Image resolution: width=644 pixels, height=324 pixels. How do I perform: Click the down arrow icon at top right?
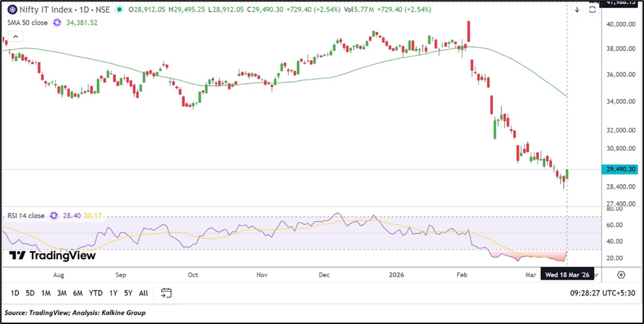[x=576, y=10]
